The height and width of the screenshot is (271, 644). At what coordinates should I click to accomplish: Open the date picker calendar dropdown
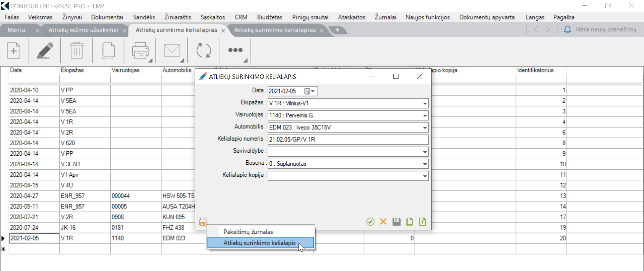pyautogui.click(x=310, y=91)
